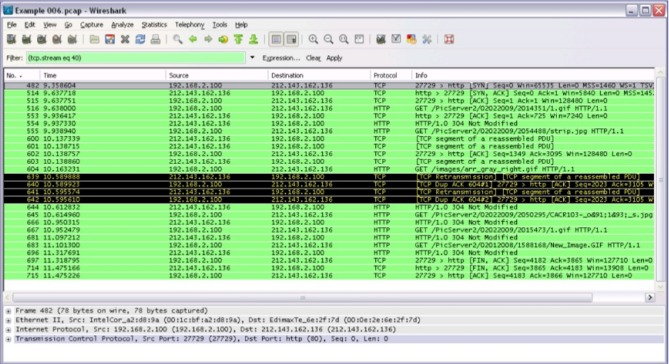Start a new live capture icon
Screen dimensions: 669x364
point(42,39)
